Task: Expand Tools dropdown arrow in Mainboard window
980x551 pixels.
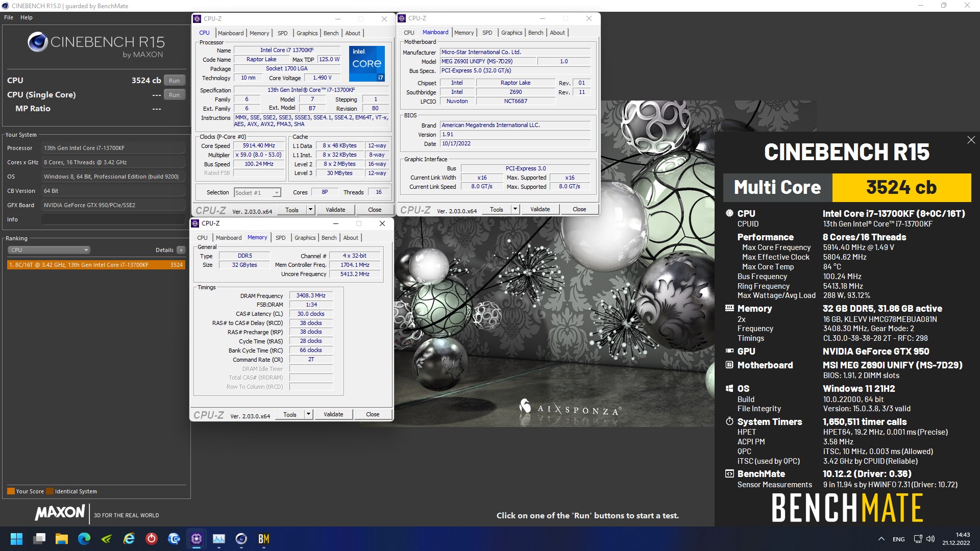Action: tap(514, 209)
